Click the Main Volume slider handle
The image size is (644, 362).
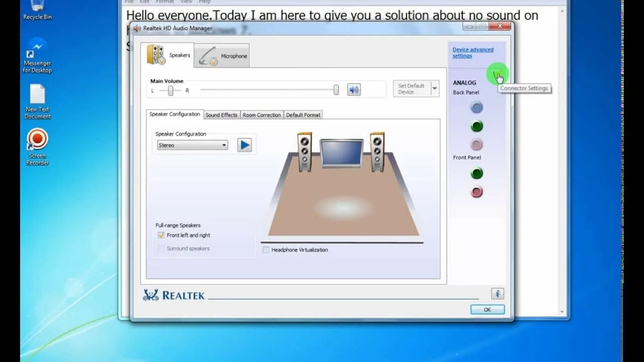pos(336,90)
